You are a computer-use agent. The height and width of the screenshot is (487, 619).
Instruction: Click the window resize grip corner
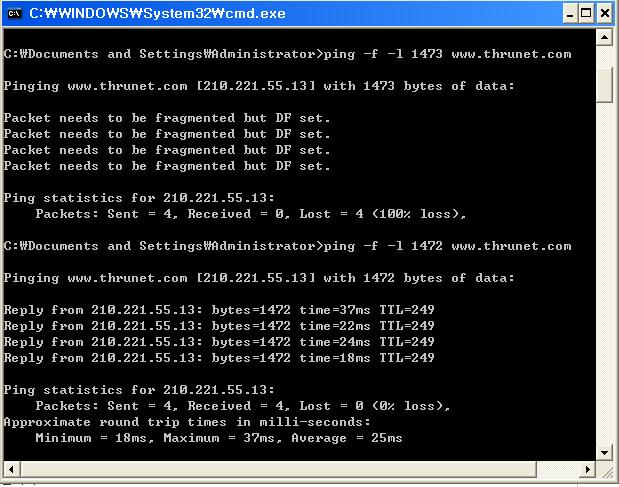click(x=604, y=470)
